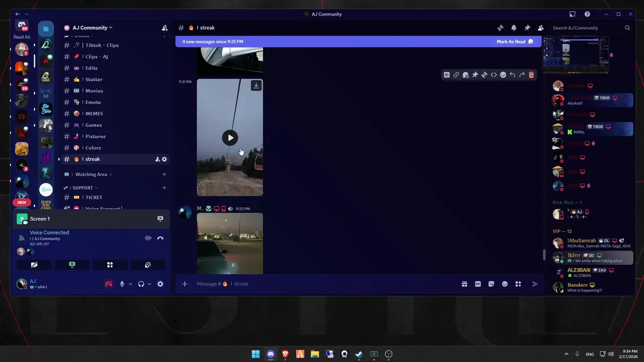Open the soundboard in the voice panel

(148, 264)
